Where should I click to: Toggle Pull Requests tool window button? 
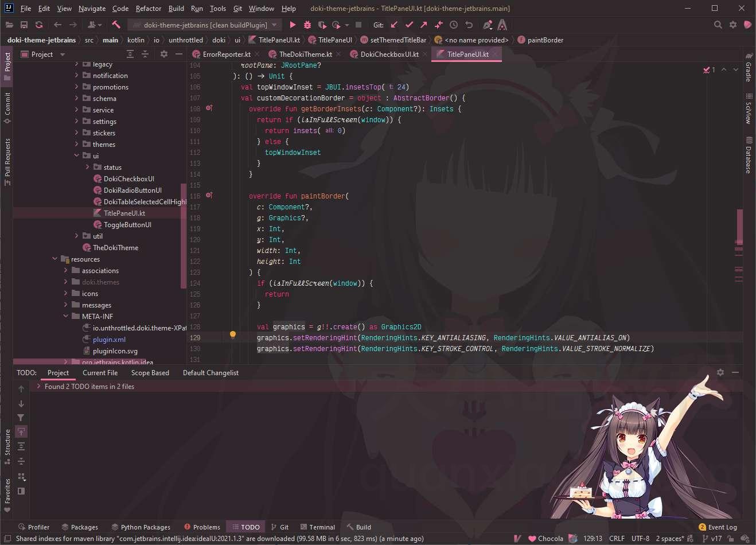coord(7,162)
